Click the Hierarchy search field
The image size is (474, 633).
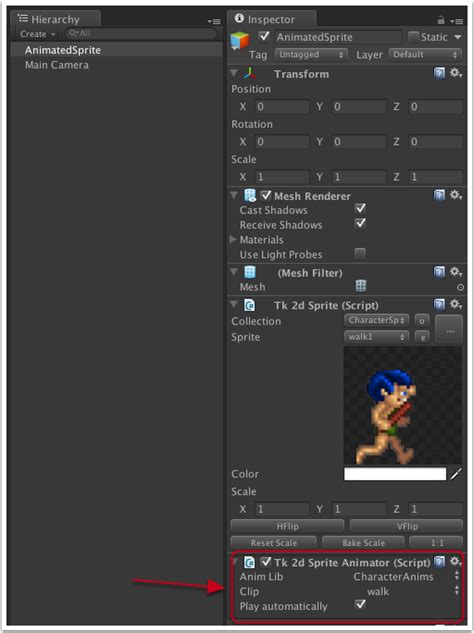[141, 34]
